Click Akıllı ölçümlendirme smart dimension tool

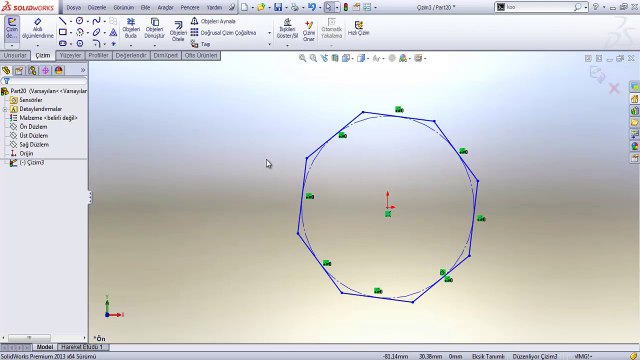pos(38,28)
